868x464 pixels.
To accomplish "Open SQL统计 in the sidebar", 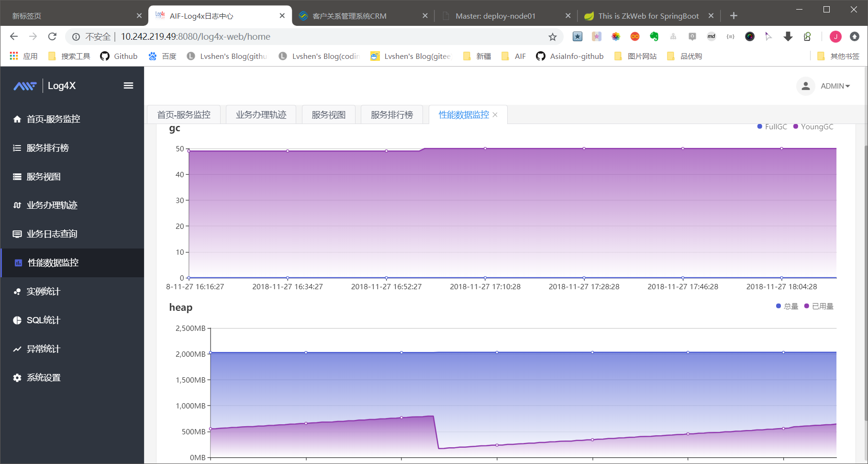I will point(72,320).
